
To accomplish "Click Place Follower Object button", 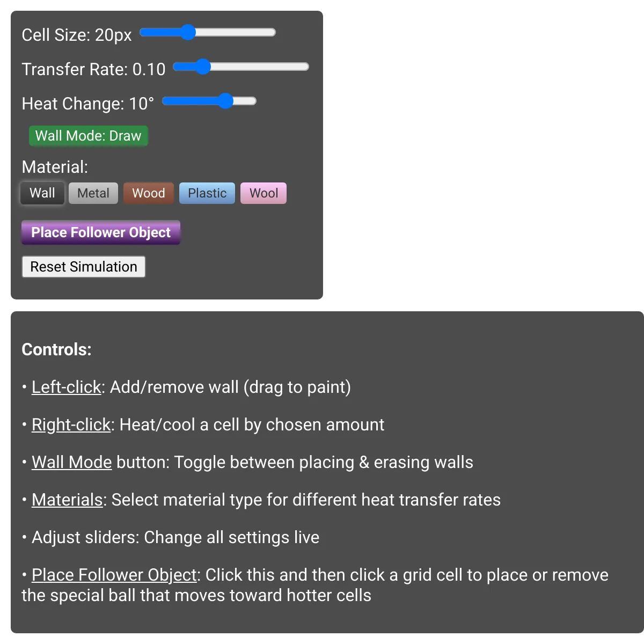I will (101, 232).
